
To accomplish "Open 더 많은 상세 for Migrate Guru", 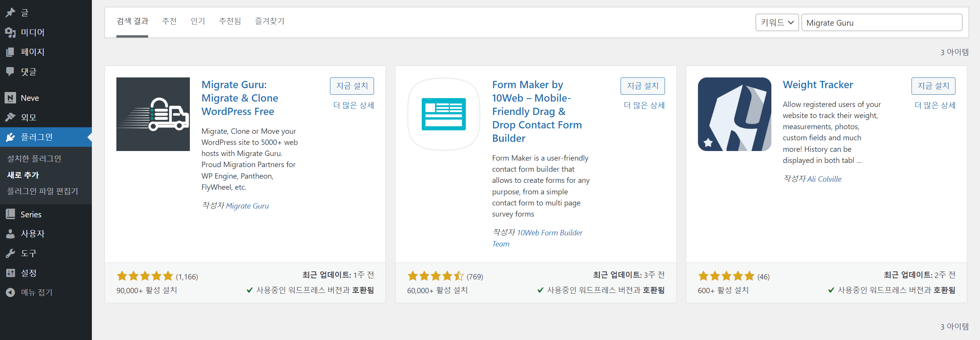I will click(x=353, y=105).
